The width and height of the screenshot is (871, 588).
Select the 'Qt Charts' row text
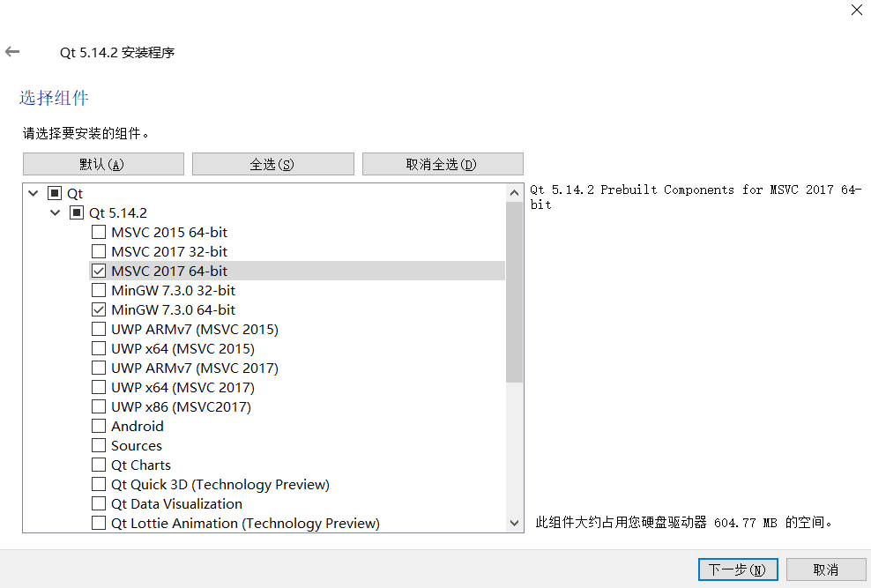tap(141, 465)
